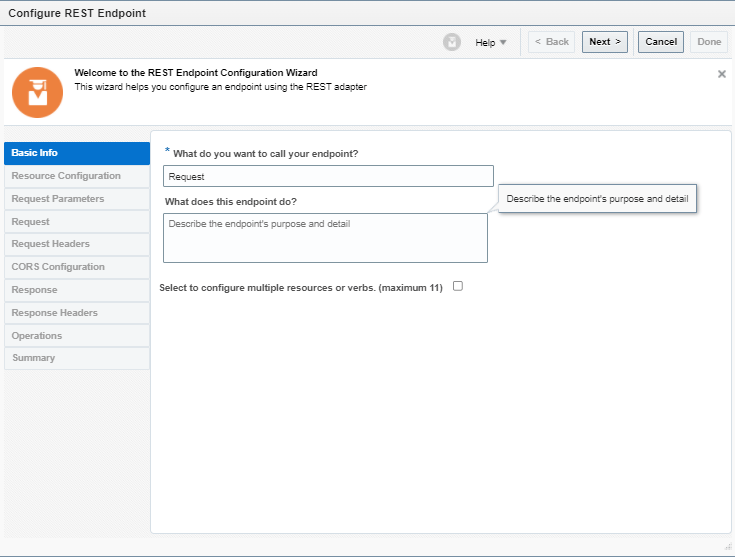
Task: Dismiss the welcome banner with the X
Action: tap(721, 74)
